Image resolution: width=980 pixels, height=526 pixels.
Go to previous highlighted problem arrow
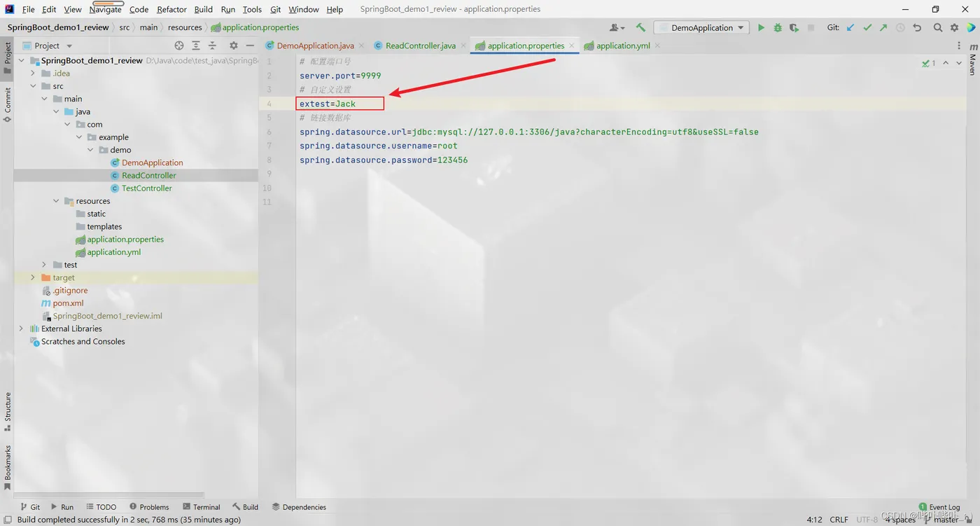946,63
